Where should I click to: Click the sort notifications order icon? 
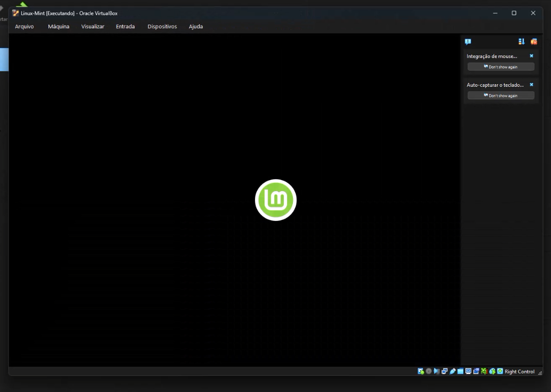(522, 41)
